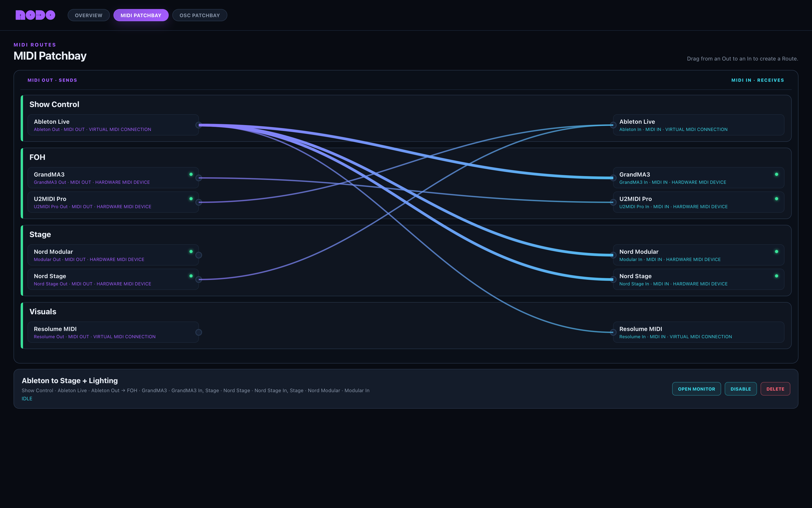
Task: Click Nord Stage Out green status dot
Action: tap(191, 276)
